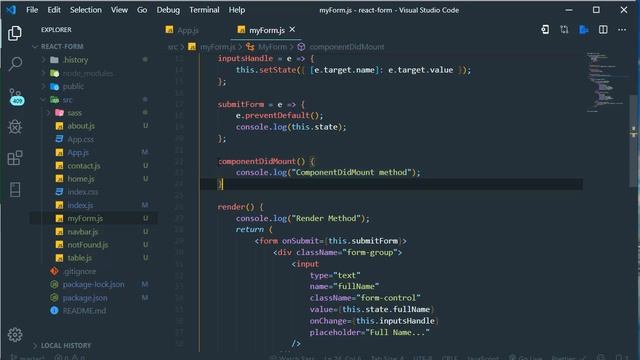Collapse the src folder chevron

43,100
